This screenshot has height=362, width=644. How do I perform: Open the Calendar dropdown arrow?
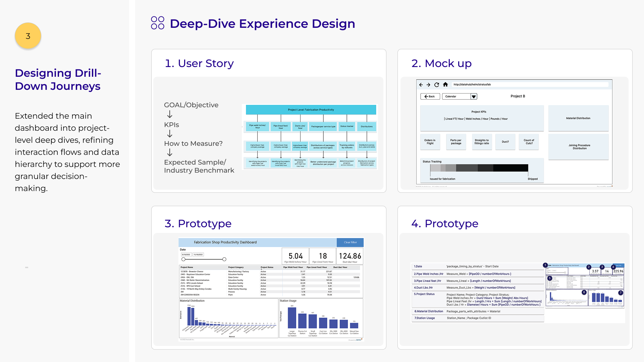tap(474, 97)
